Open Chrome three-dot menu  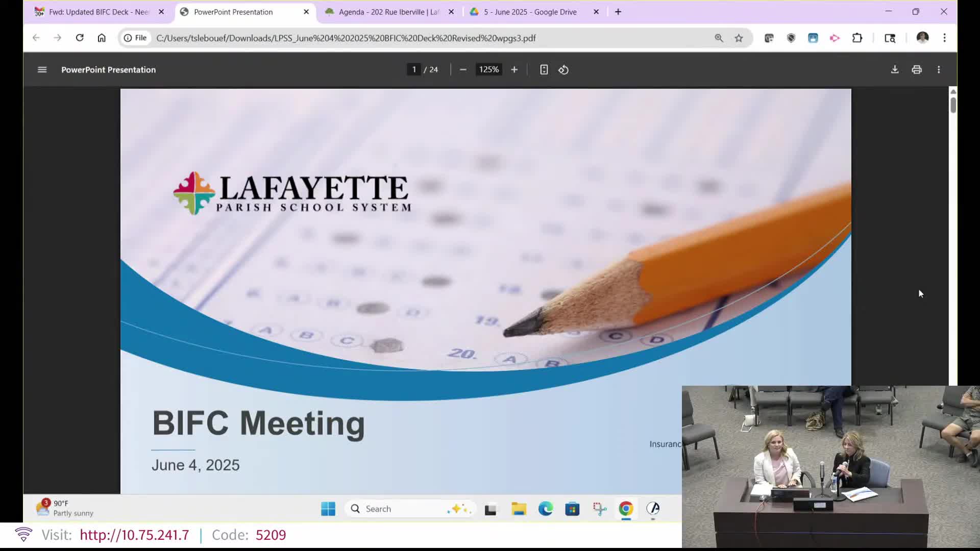[x=944, y=38]
